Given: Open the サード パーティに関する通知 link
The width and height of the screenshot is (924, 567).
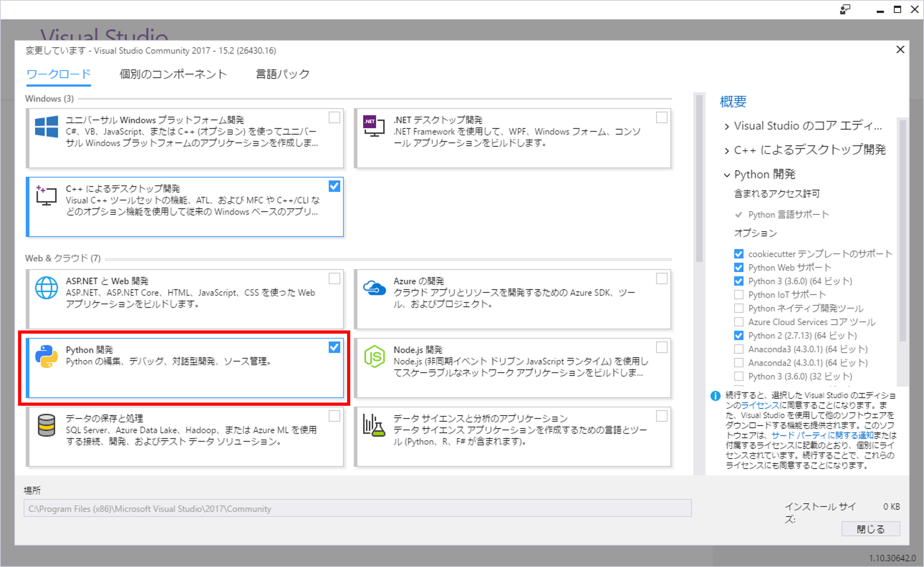Looking at the screenshot, I should click(822, 435).
